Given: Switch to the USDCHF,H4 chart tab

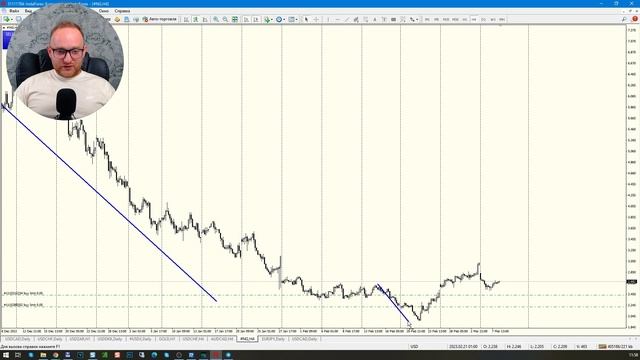Looking at the screenshot, I should click(193, 339).
